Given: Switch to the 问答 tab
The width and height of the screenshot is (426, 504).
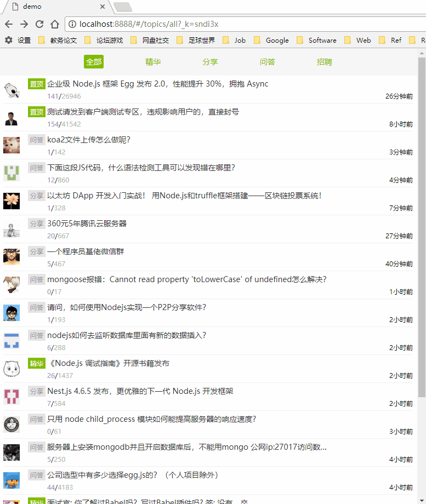Looking at the screenshot, I should 268,62.
